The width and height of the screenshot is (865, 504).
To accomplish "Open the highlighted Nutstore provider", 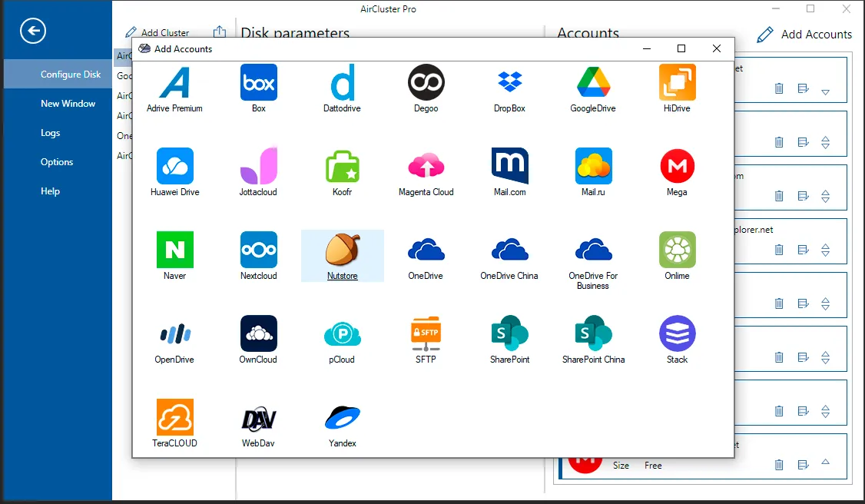I will click(342, 256).
